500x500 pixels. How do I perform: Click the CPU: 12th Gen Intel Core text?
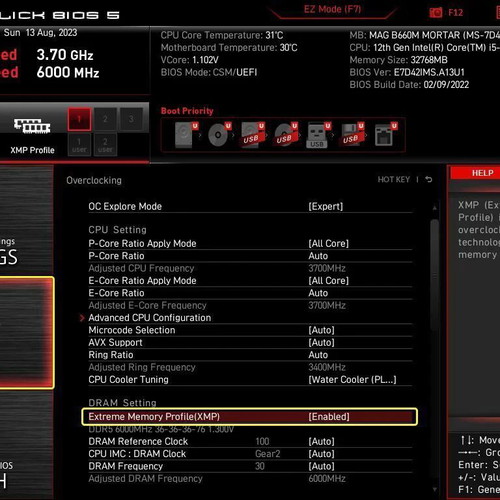click(x=425, y=48)
